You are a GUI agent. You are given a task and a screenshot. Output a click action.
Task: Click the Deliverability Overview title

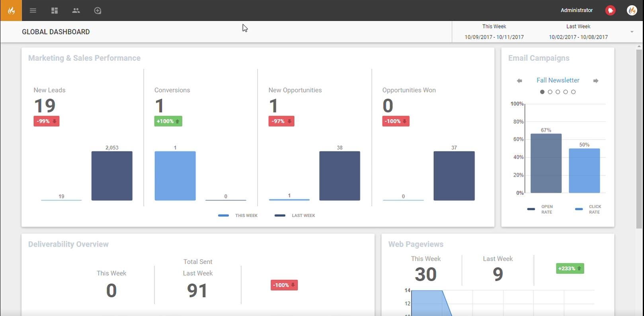pyautogui.click(x=68, y=244)
